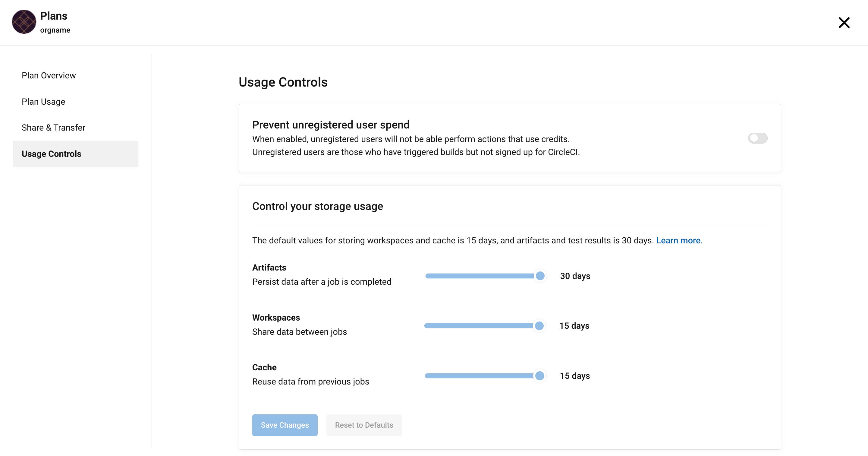The image size is (868, 456).
Task: Click the Cache "15 days" value
Action: pos(574,376)
